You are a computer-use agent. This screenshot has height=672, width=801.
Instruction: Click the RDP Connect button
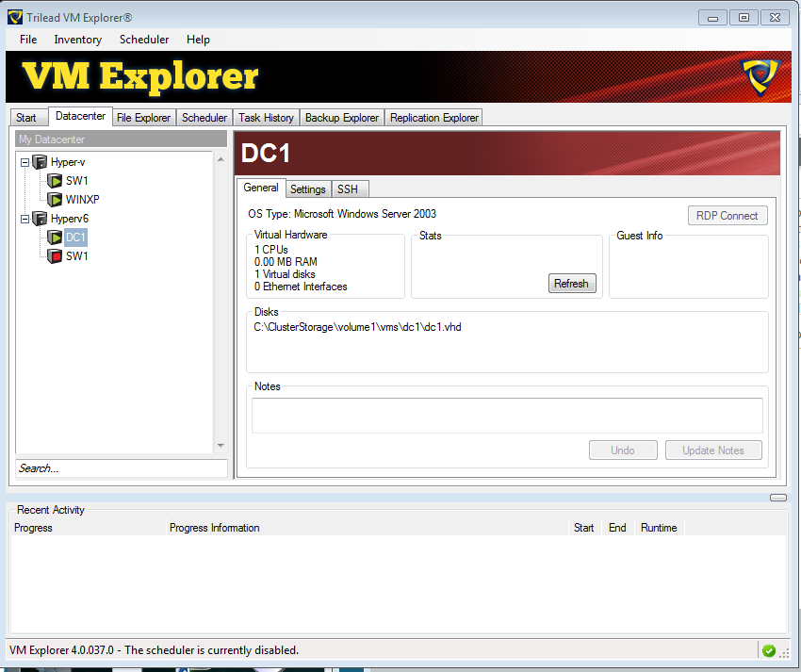pos(727,216)
